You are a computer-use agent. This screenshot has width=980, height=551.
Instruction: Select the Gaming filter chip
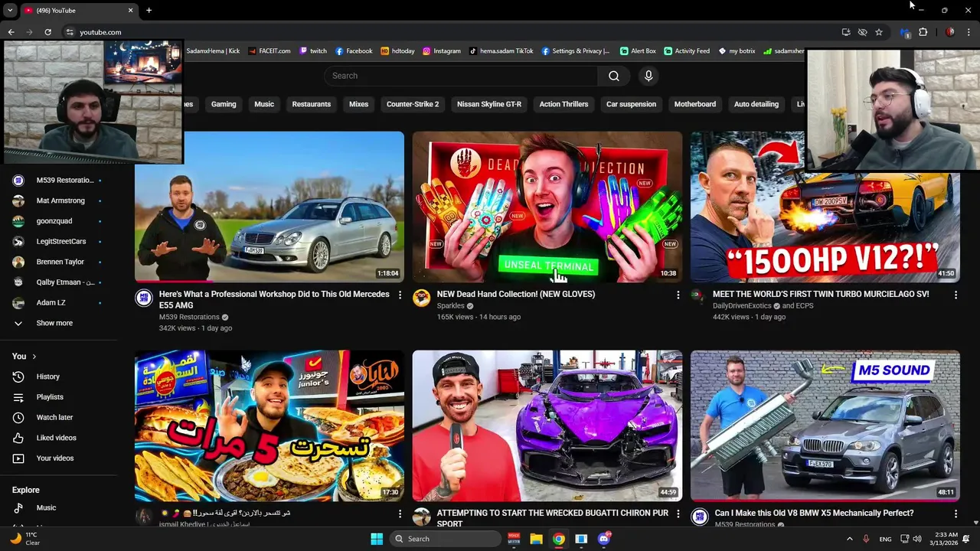click(224, 104)
